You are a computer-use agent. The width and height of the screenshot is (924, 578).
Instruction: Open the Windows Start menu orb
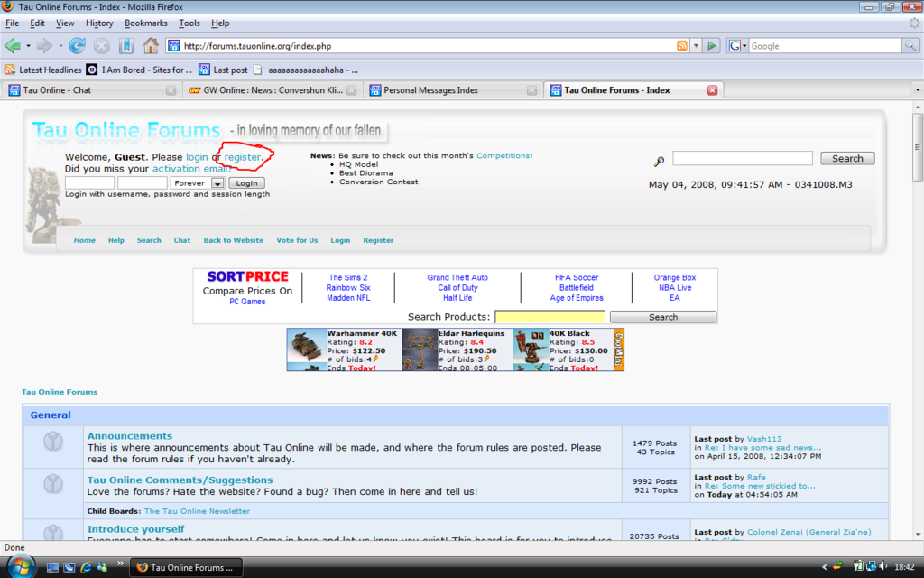(19, 566)
